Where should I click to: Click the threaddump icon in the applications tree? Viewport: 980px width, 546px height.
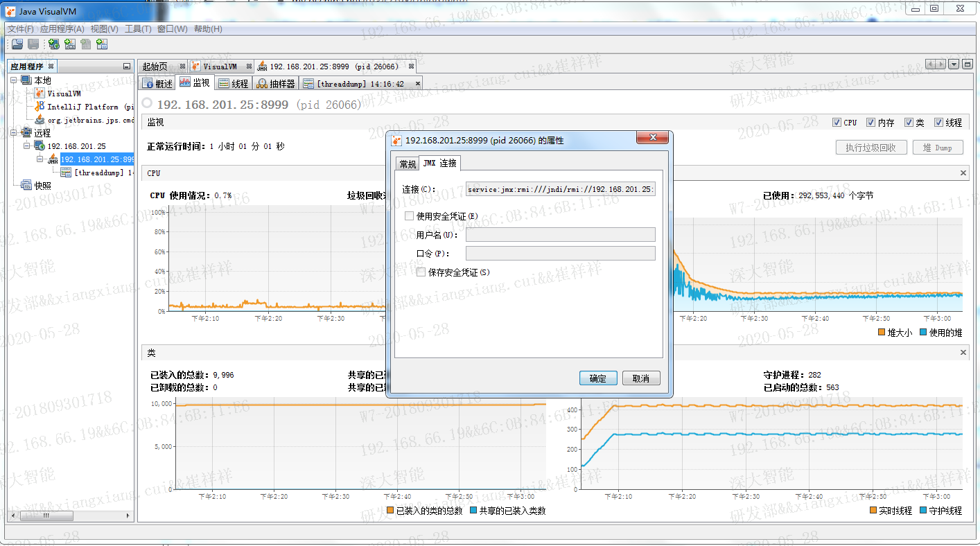point(67,173)
